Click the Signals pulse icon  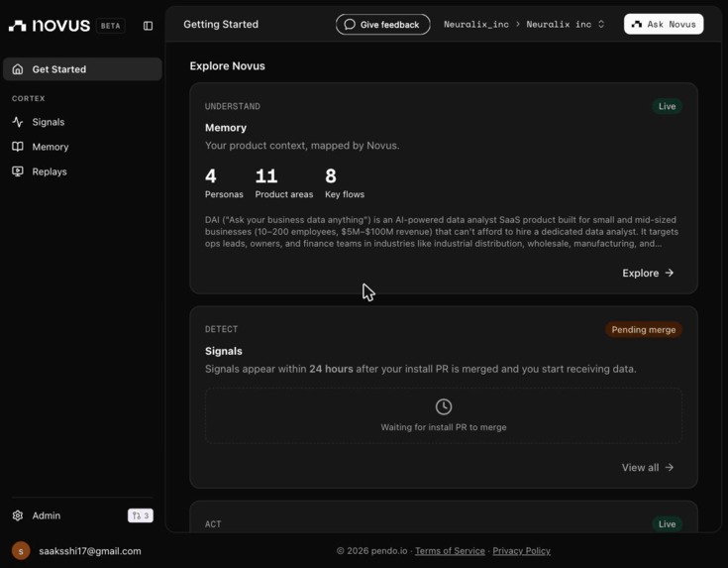click(18, 122)
